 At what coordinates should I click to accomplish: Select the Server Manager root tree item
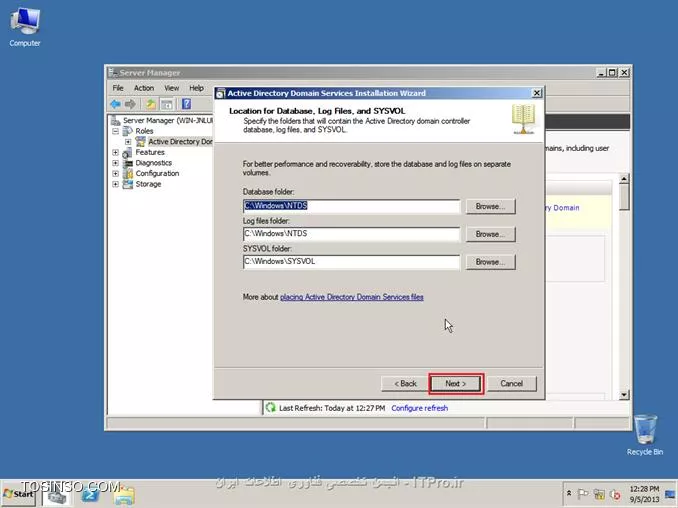tap(163, 120)
